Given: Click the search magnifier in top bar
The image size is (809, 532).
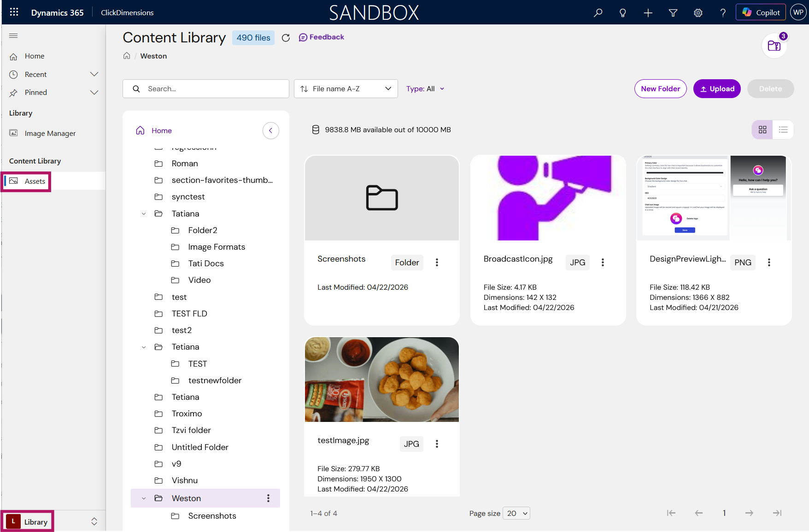Looking at the screenshot, I should click(x=598, y=12).
